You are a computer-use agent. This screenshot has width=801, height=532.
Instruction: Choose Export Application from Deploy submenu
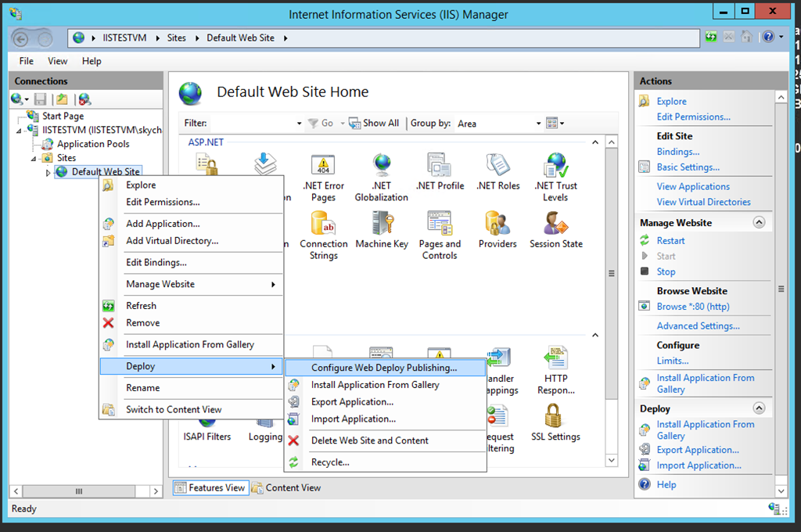click(352, 401)
